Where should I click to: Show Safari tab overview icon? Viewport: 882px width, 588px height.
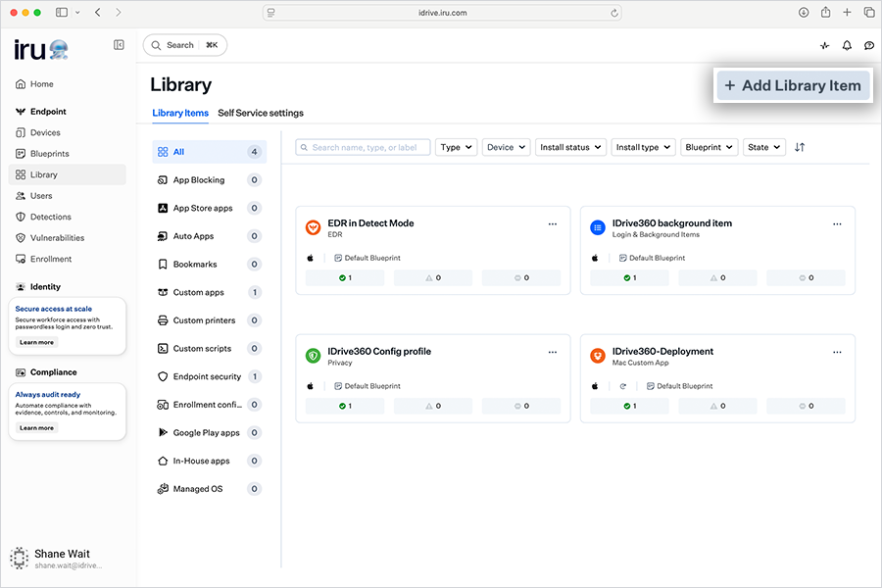click(x=869, y=13)
